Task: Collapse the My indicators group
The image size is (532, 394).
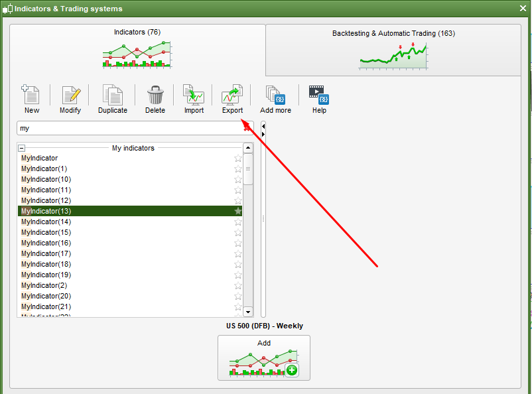Action: [22, 148]
